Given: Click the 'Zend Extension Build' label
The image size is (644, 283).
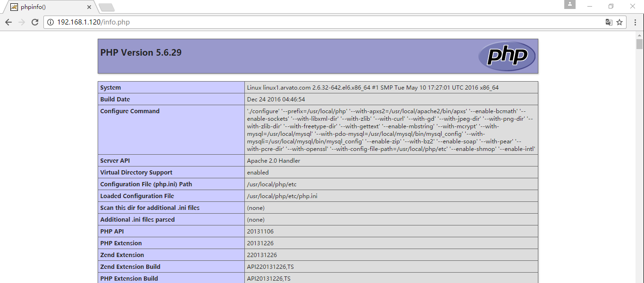Looking at the screenshot, I should pyautogui.click(x=130, y=267).
